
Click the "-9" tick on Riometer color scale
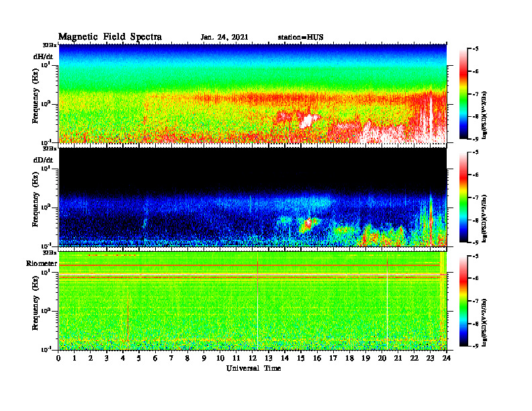click(x=476, y=346)
